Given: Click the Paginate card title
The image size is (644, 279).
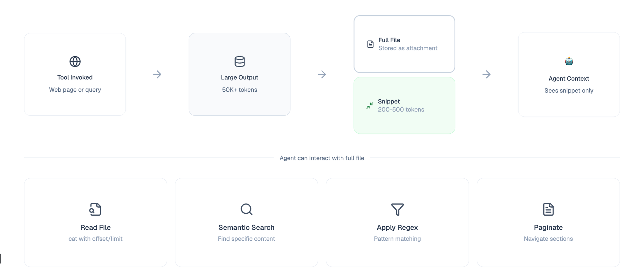Looking at the screenshot, I should point(548,228).
